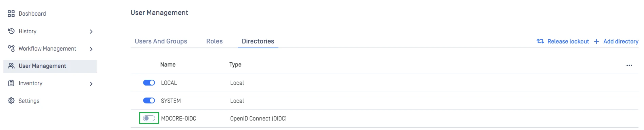Click the Settings gear icon

(11, 101)
